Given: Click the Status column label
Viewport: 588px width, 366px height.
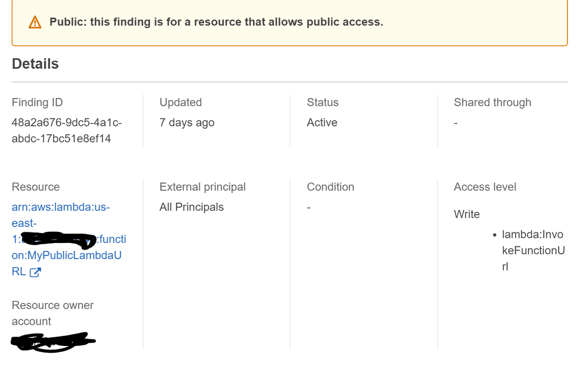Looking at the screenshot, I should 323,102.
